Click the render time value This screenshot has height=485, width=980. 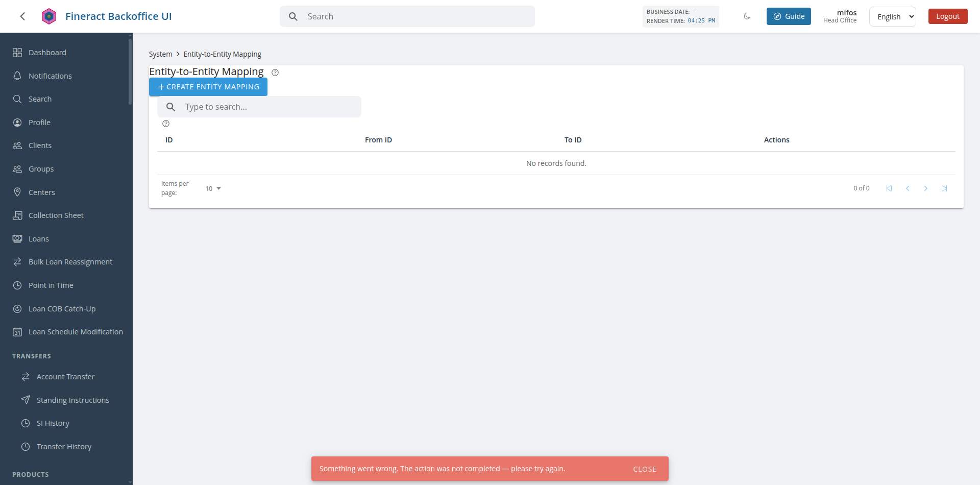tap(701, 21)
